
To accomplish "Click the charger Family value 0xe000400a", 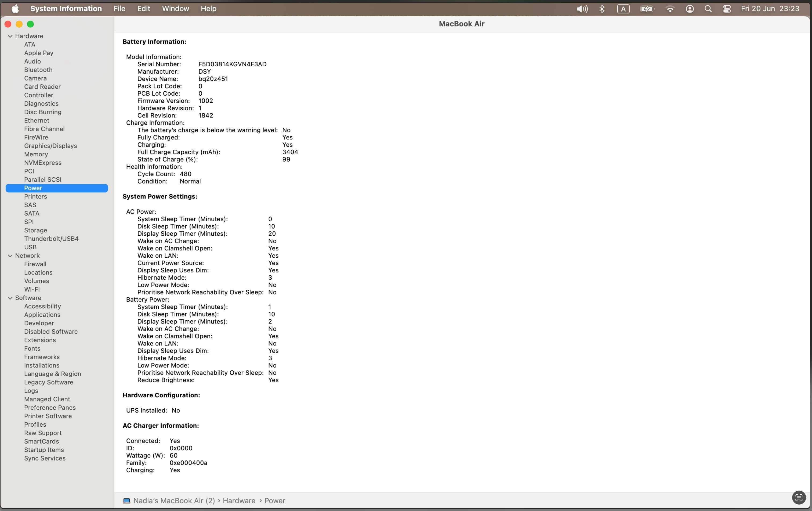I will tap(189, 463).
